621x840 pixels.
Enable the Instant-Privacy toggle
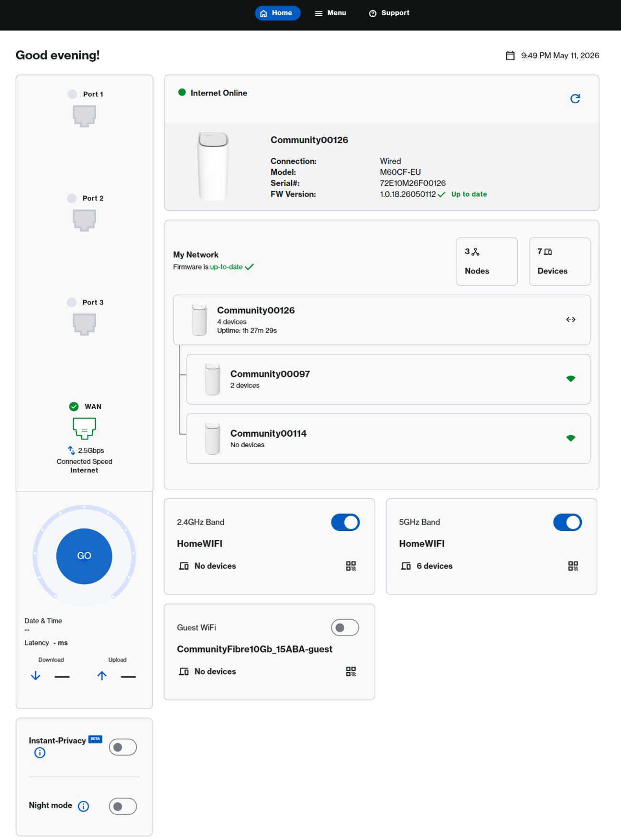coord(123,747)
